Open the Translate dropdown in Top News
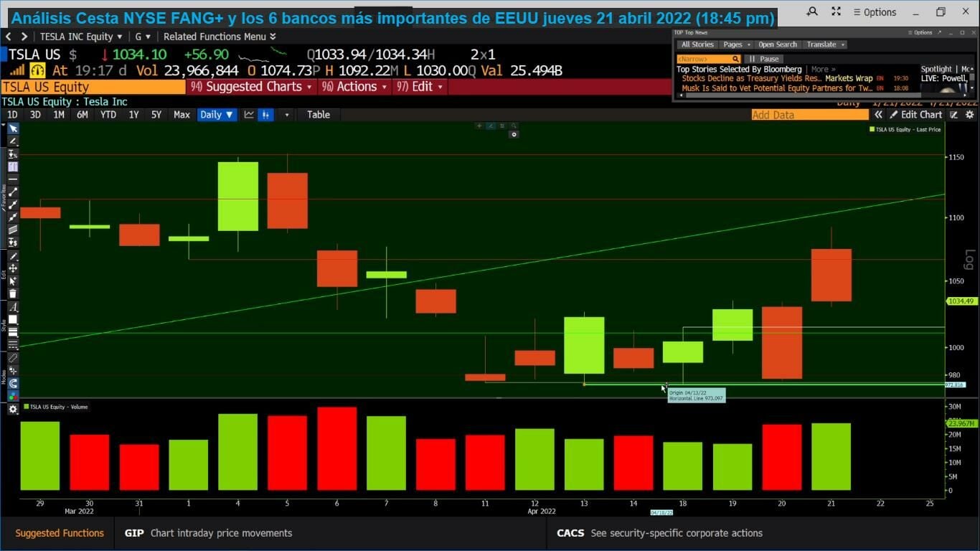 [x=826, y=44]
